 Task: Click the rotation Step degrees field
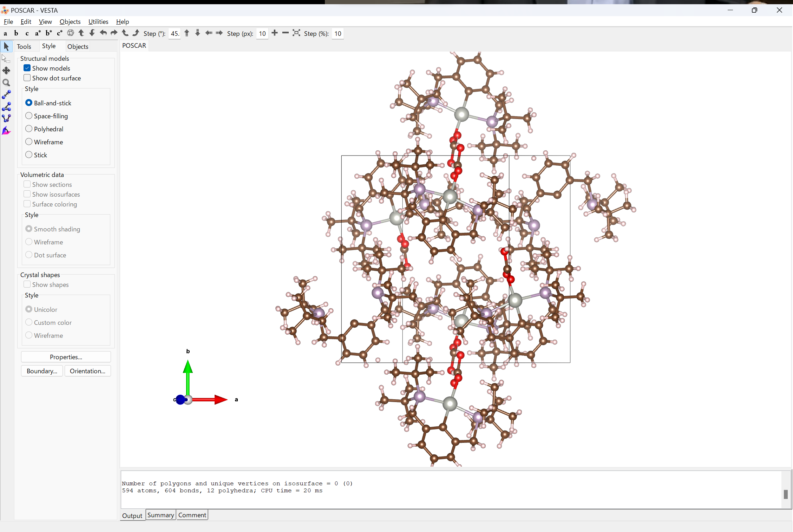click(x=175, y=34)
